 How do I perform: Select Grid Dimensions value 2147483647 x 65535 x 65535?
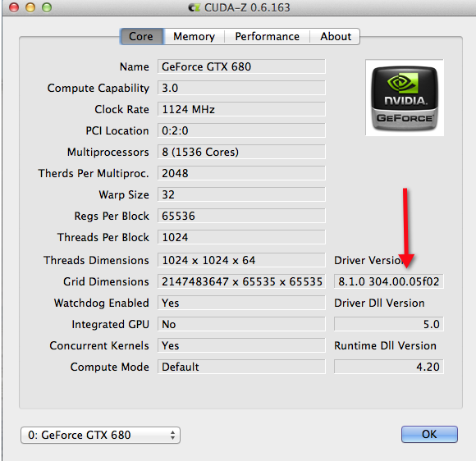tap(241, 281)
